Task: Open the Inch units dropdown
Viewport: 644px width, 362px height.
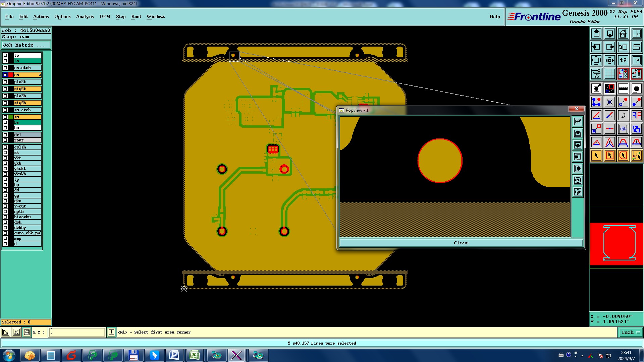Action: click(630, 332)
